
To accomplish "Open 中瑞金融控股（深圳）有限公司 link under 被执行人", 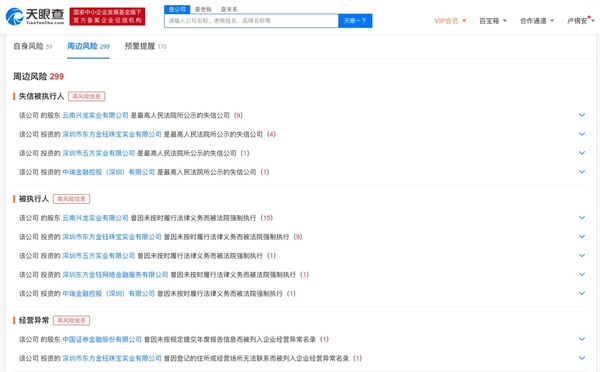I will click(109, 294).
